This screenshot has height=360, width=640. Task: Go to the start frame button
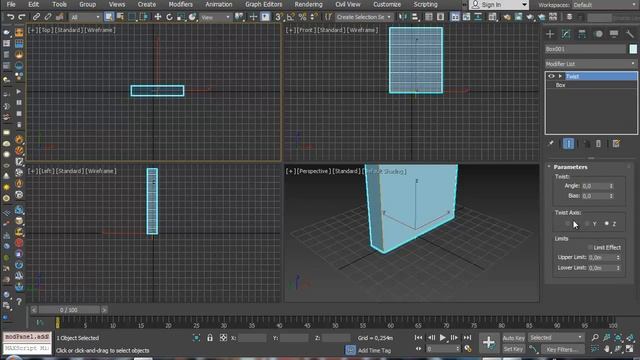click(418, 338)
